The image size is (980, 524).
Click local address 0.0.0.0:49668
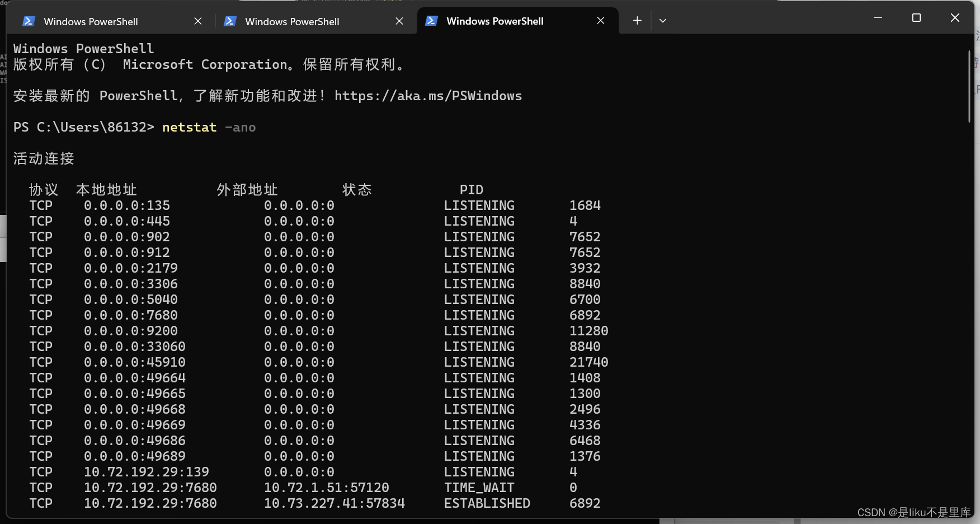coord(135,410)
